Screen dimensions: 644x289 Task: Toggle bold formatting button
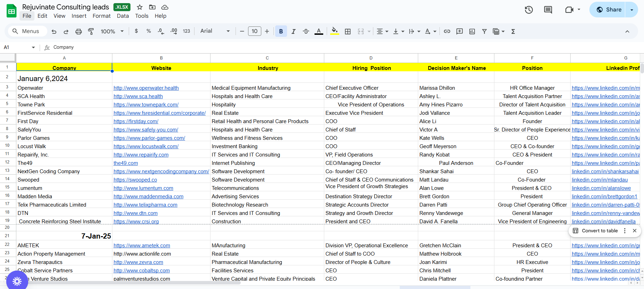click(281, 31)
